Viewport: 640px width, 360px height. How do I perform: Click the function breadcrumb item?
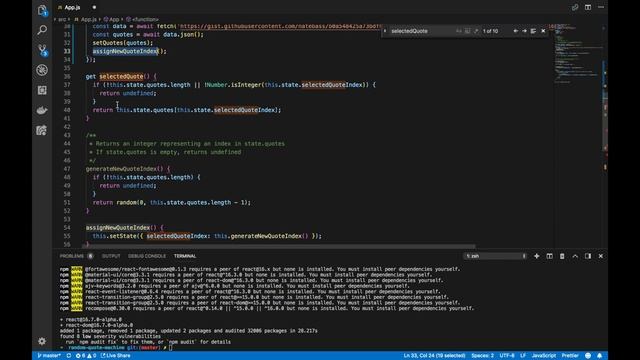point(142,19)
